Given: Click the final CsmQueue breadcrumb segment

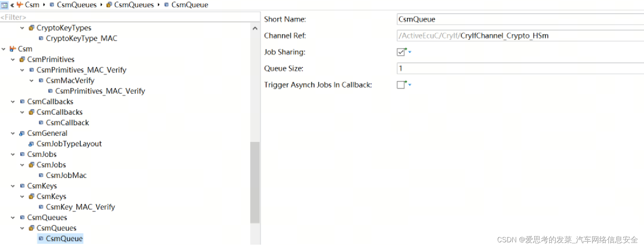Looking at the screenshot, I should click(x=190, y=5).
